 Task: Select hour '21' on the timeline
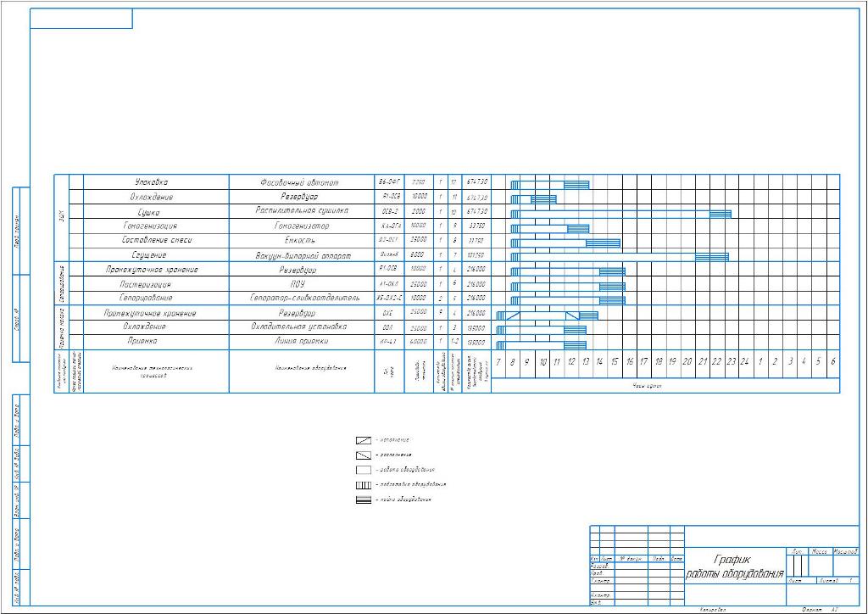(702, 362)
